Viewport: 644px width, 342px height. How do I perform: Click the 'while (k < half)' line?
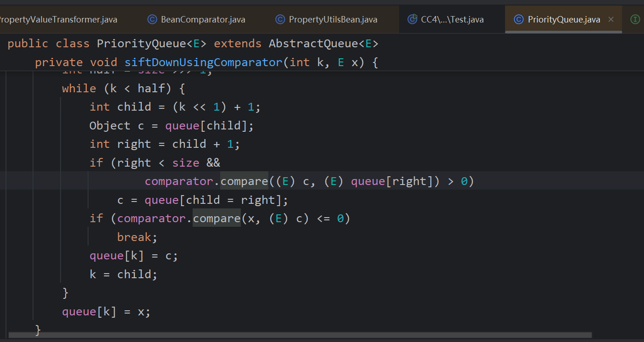123,88
